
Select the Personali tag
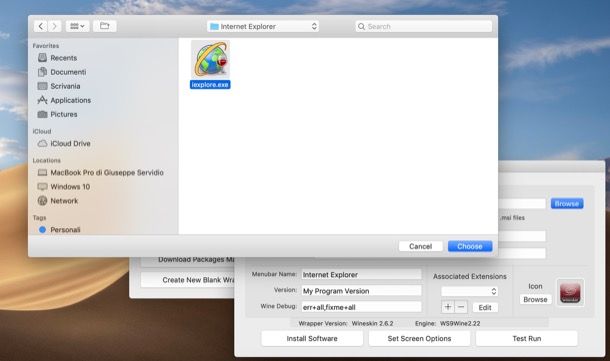[65, 230]
